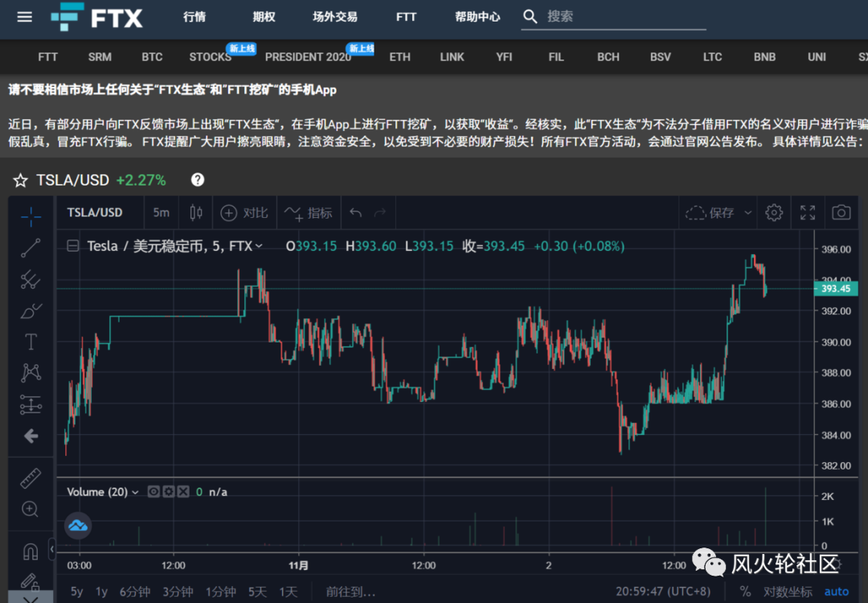Image resolution: width=868 pixels, height=603 pixels.
Task: Click 前往到… go to date
Action: (350, 592)
